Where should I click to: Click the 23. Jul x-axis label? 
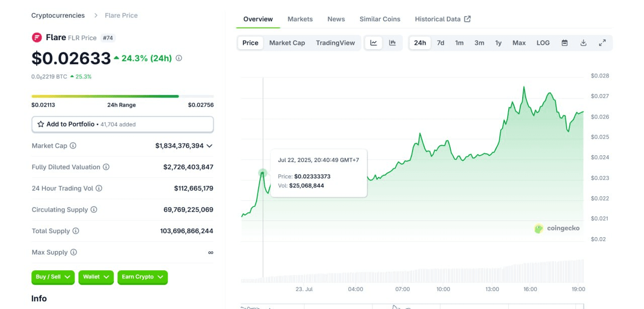[304, 289]
